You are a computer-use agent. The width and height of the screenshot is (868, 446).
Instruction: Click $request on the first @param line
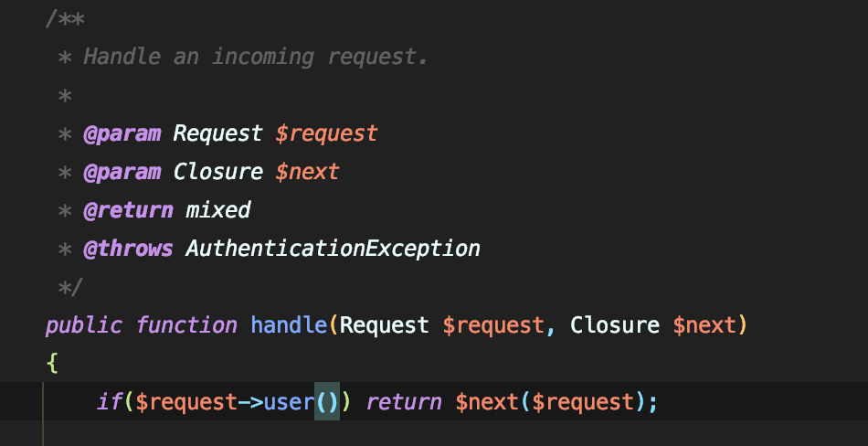coord(326,133)
